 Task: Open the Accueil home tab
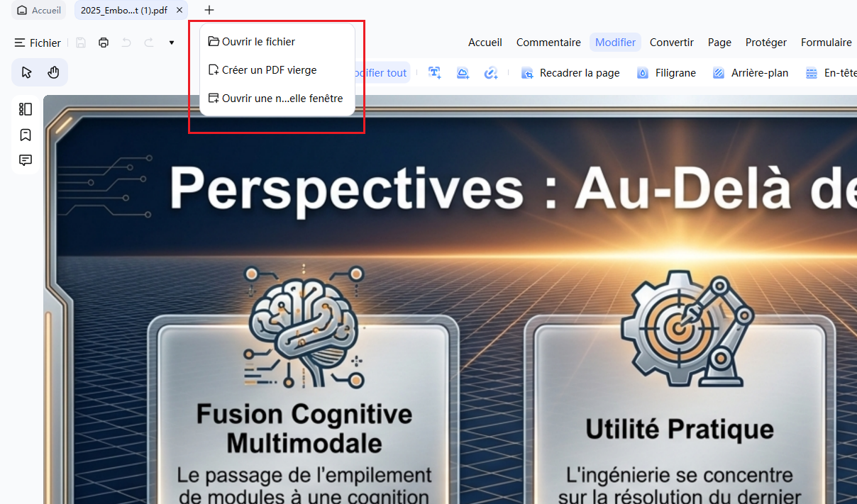click(x=39, y=11)
